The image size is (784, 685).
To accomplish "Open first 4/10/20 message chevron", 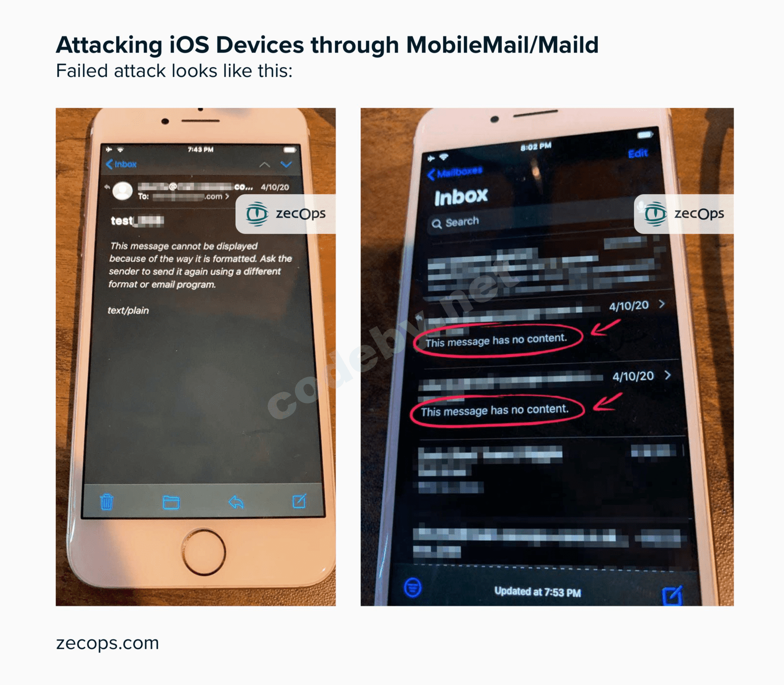I will [x=662, y=304].
